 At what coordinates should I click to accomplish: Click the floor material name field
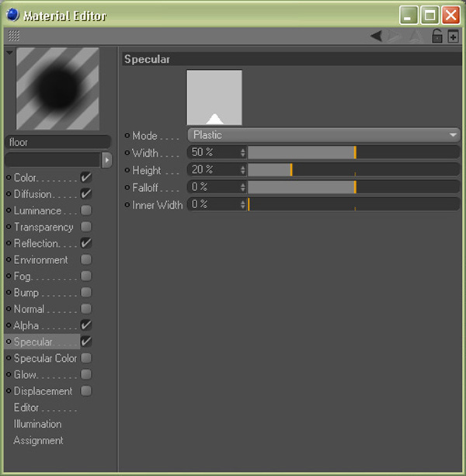coord(58,142)
